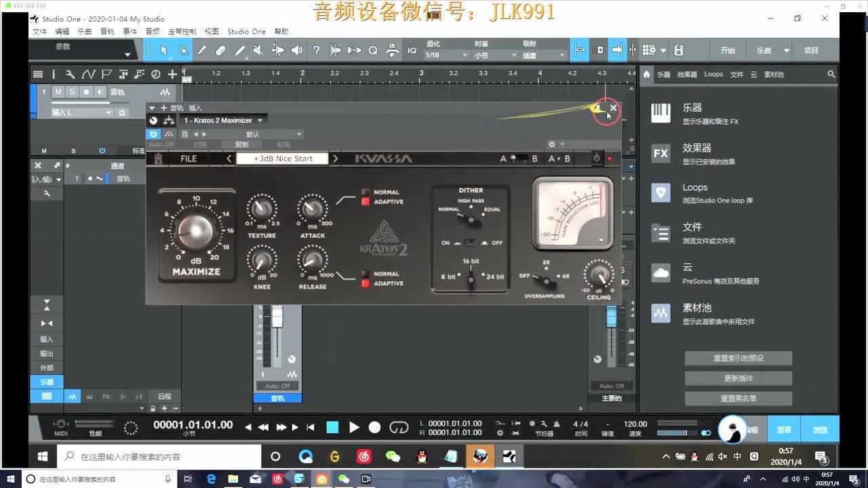
Task: Solo track 1 with S button
Action: (x=72, y=92)
